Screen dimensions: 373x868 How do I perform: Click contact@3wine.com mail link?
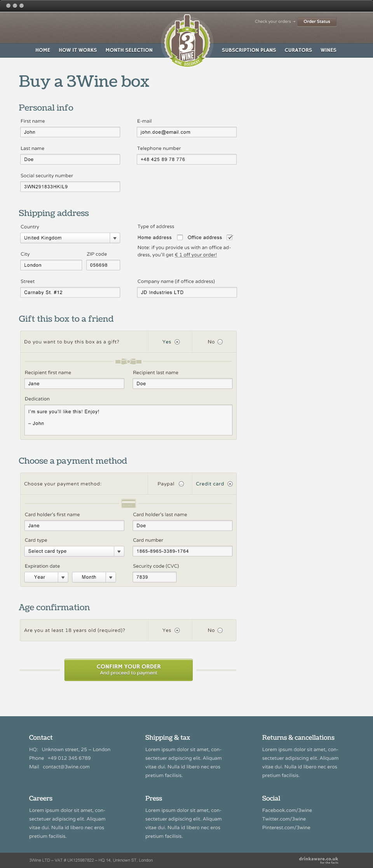(x=66, y=767)
